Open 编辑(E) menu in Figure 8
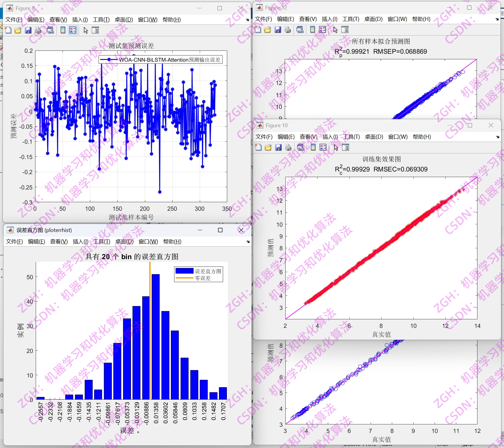The height and width of the screenshot is (448, 504). point(36,20)
